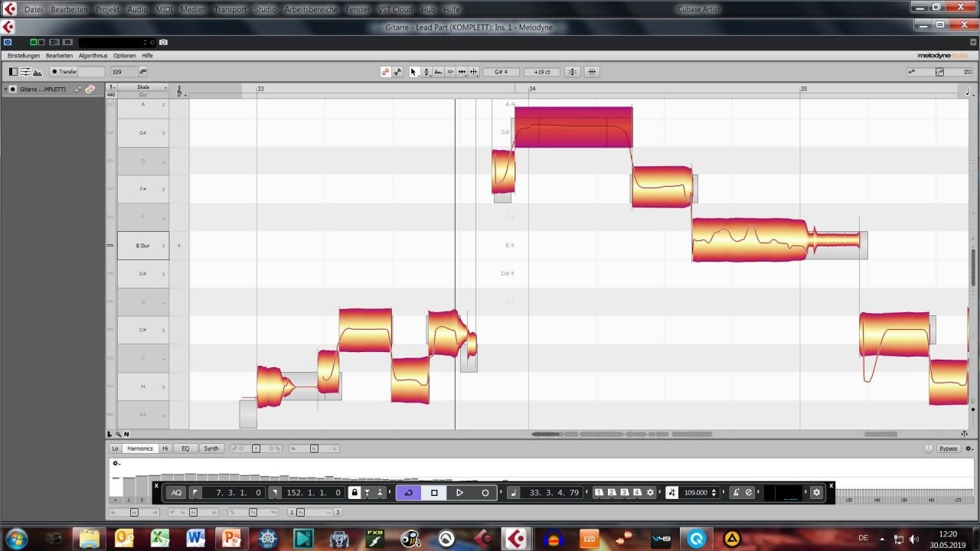Click bar 34 marker in the ruler
Image resolution: width=980 pixels, height=551 pixels.
pyautogui.click(x=532, y=89)
